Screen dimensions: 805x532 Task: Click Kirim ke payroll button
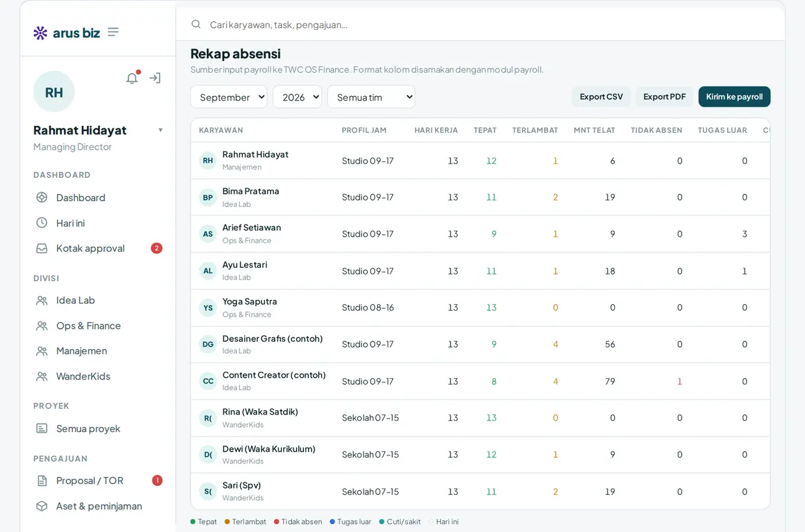[734, 97]
